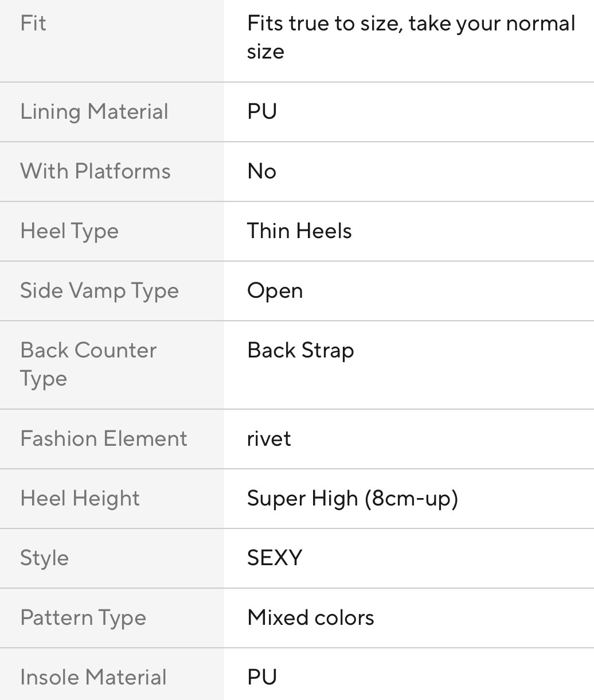Click the Fit attribute label

click(x=33, y=24)
